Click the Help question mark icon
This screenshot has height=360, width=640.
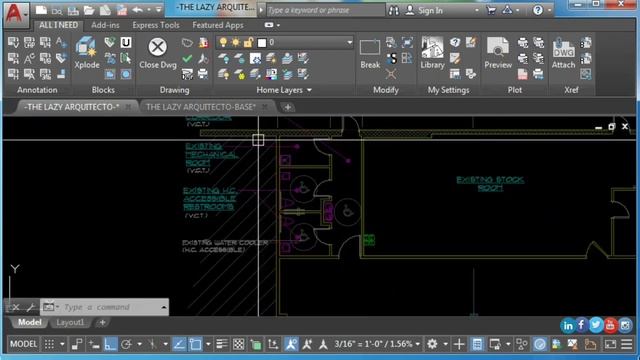point(538,10)
